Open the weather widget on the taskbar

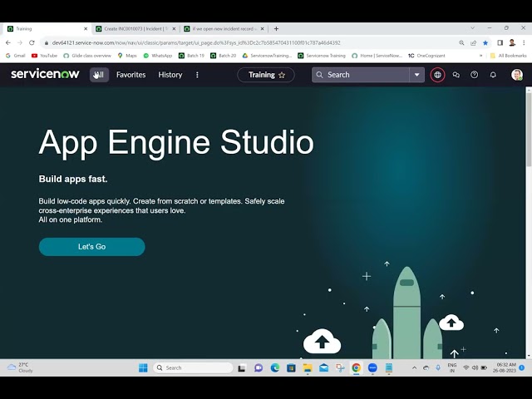tap(20, 367)
